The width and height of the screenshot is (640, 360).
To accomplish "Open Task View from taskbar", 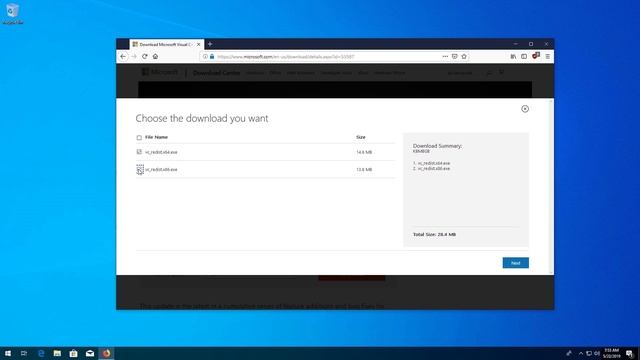I will pos(24,353).
